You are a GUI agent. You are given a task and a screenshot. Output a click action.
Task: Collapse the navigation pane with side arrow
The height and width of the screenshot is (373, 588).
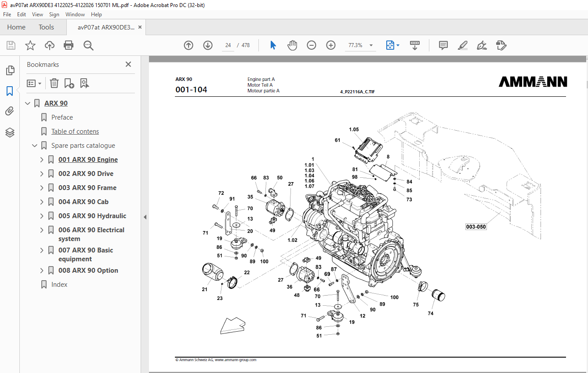(x=145, y=217)
